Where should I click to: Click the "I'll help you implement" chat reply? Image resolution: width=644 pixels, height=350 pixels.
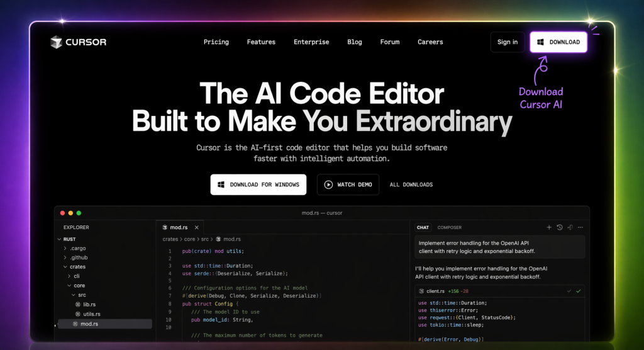click(481, 273)
